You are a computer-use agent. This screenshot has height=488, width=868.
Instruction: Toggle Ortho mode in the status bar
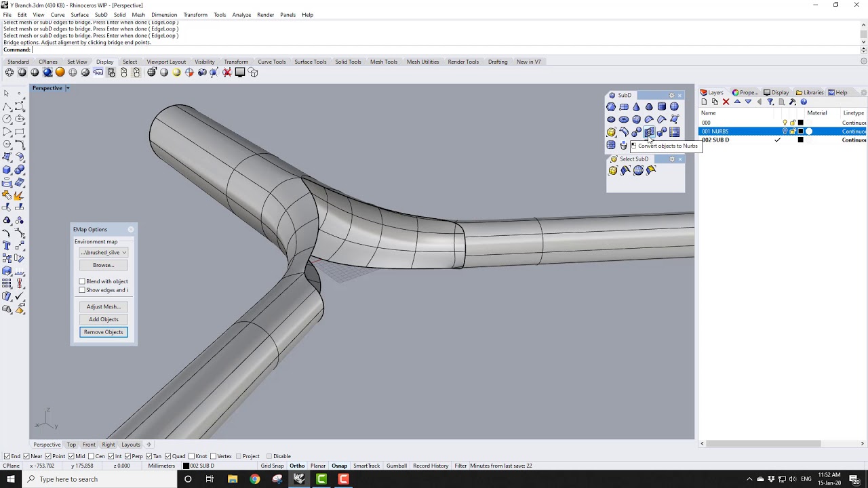point(297,466)
